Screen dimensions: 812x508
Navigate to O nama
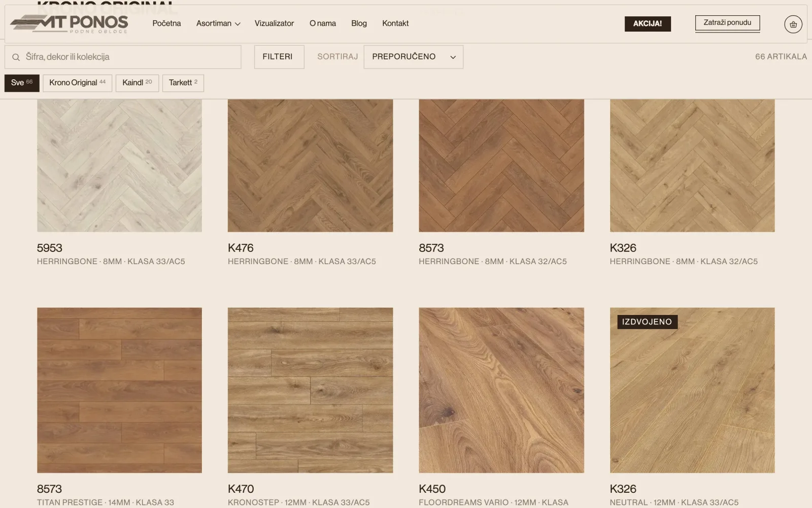(x=323, y=23)
